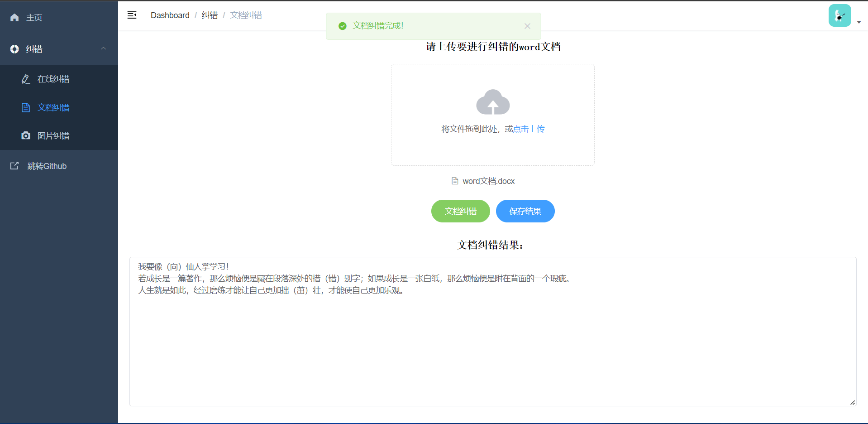Toggle the sidebar with hamburger icon
The width and height of the screenshot is (868, 424).
pos(132,15)
